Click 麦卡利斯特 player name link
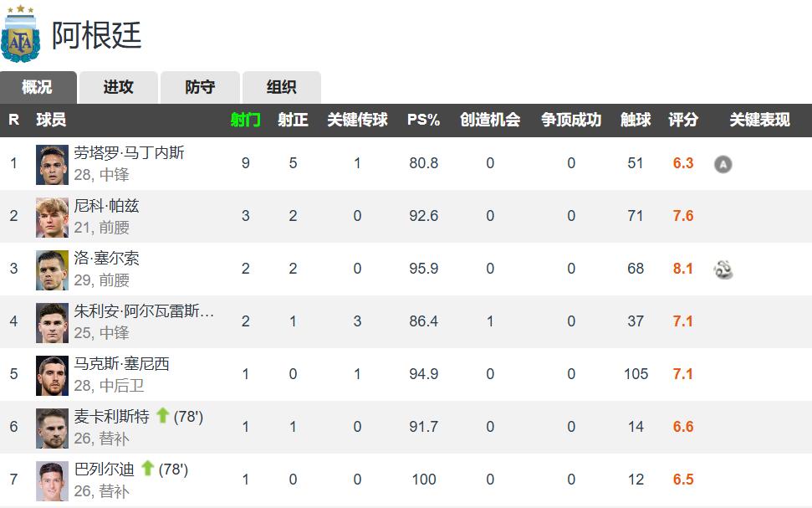The width and height of the screenshot is (812, 508). tap(112, 417)
